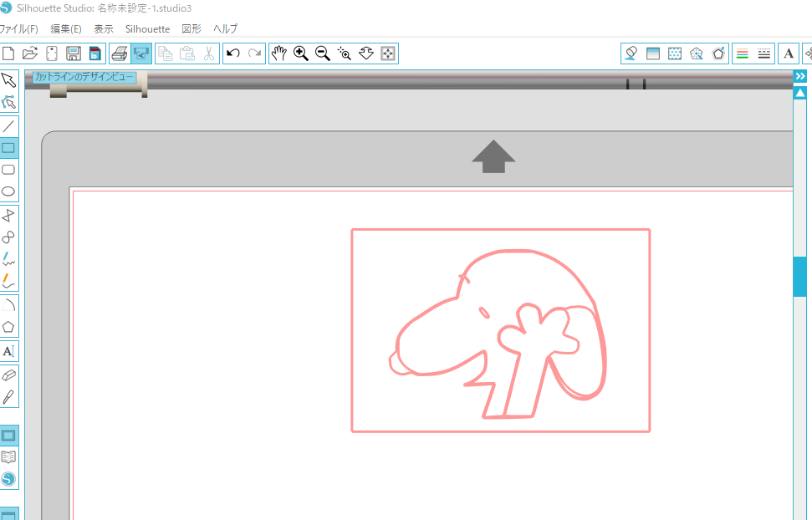812x520 pixels.
Task: Open the 編集(E) menu
Action: [66, 29]
